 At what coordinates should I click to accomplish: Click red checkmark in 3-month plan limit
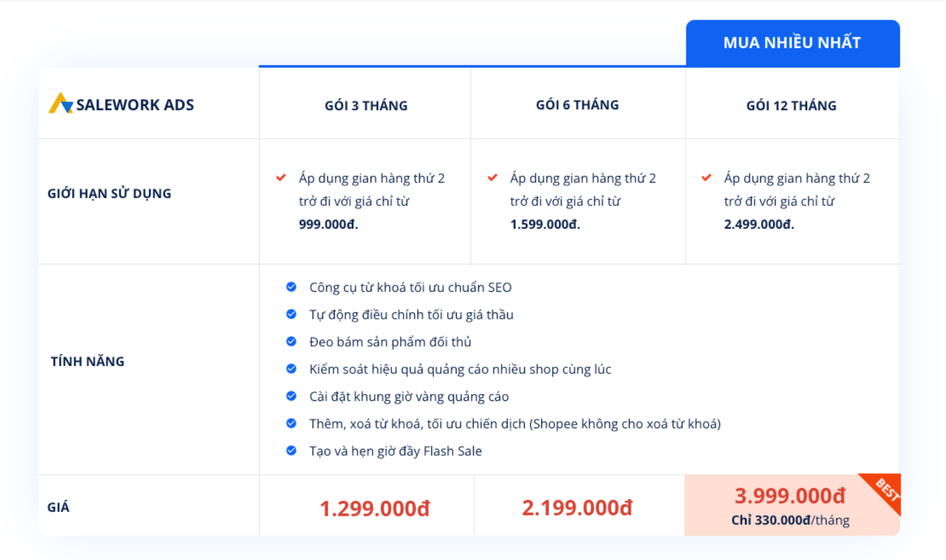coord(281,178)
